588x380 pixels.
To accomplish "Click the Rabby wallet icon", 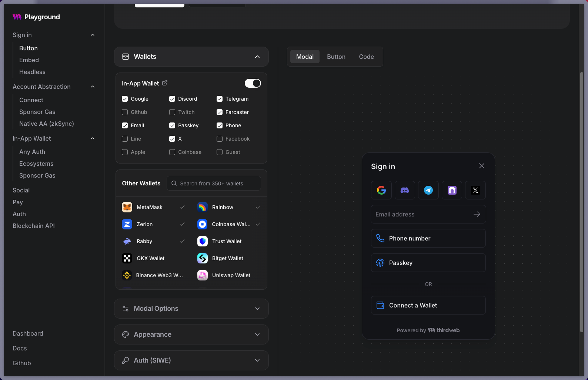I will [x=127, y=241].
